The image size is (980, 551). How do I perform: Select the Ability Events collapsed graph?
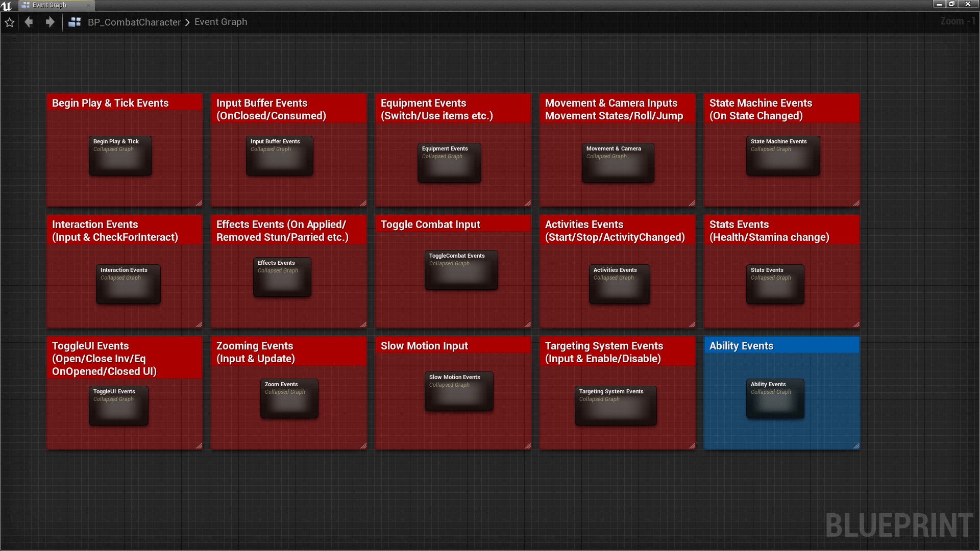(775, 398)
